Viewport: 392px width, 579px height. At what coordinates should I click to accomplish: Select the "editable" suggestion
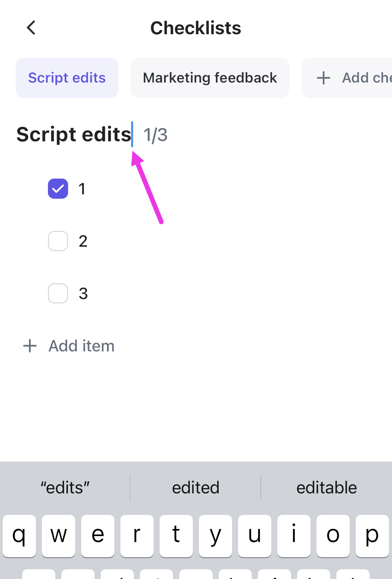[326, 487]
